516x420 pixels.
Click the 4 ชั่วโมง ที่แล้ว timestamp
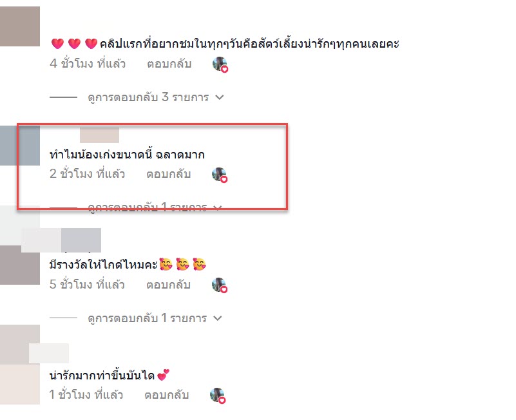point(88,64)
